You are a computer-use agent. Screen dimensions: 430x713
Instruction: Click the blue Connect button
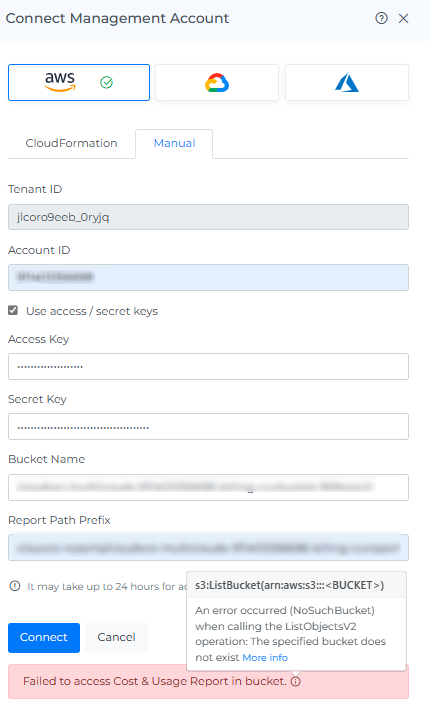[44, 638]
